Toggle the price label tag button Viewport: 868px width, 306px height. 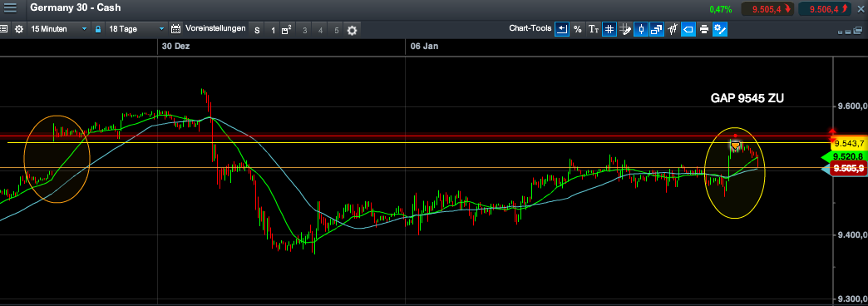click(688, 29)
